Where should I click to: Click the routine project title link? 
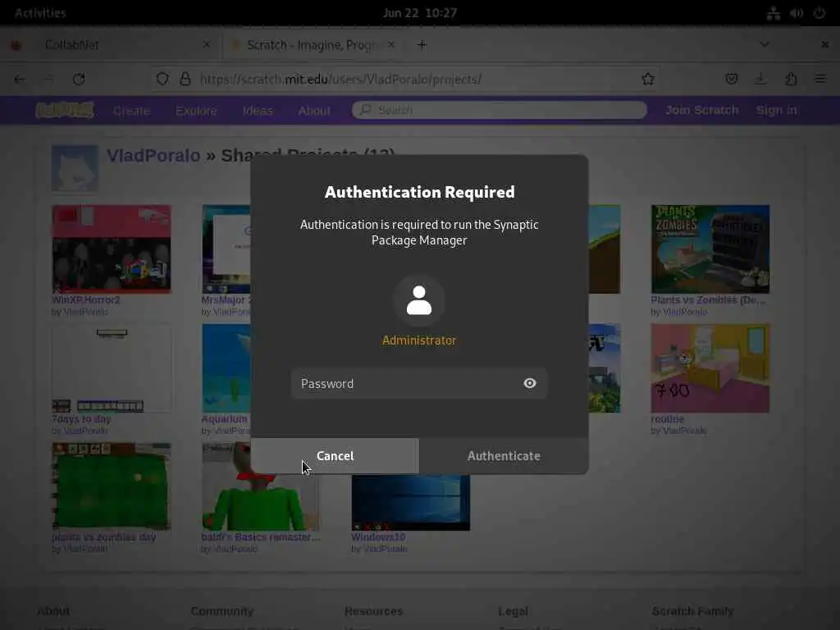pyautogui.click(x=667, y=418)
